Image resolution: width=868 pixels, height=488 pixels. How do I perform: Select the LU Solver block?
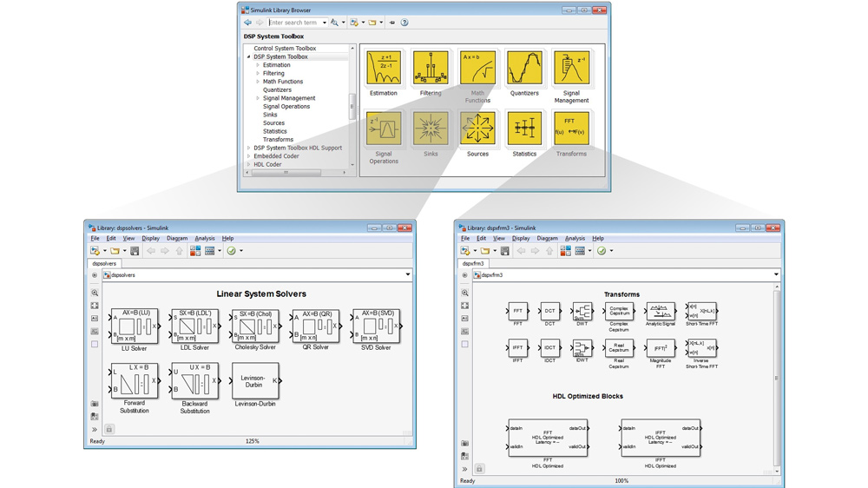tap(134, 326)
